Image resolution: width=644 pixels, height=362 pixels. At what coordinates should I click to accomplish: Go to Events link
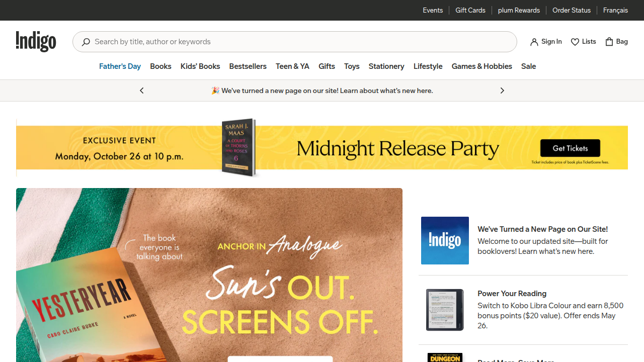[433, 10]
